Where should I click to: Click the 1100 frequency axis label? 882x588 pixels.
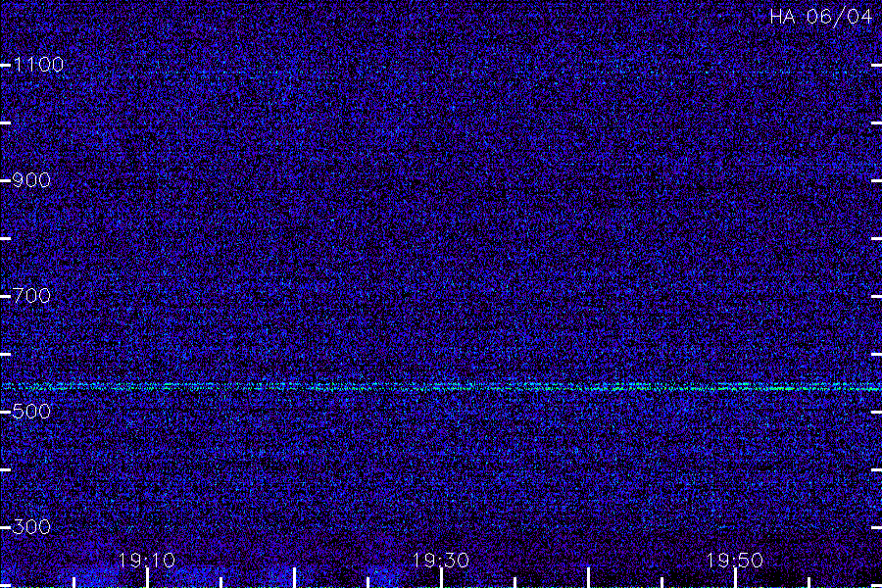38,66
